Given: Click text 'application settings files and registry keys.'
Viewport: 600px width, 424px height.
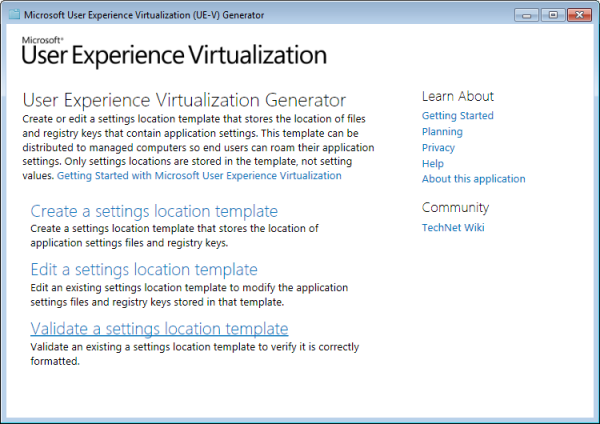Looking at the screenshot, I should 129,243.
